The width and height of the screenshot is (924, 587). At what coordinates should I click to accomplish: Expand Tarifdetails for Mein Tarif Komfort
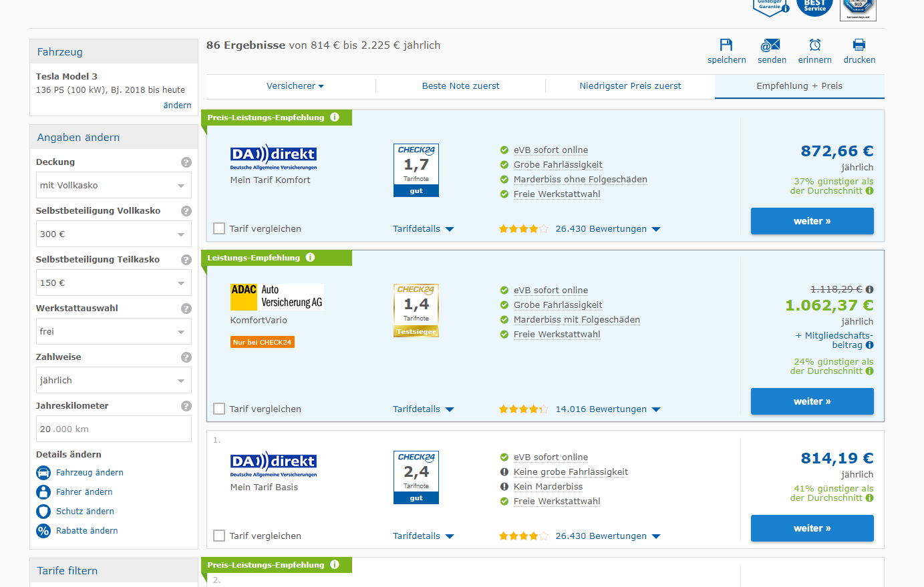[x=423, y=229]
